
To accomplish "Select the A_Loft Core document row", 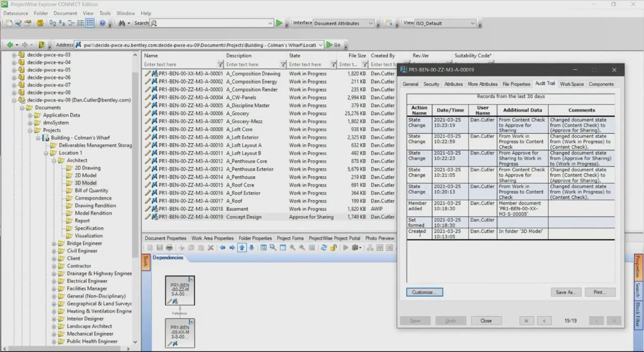I will coord(239,129).
